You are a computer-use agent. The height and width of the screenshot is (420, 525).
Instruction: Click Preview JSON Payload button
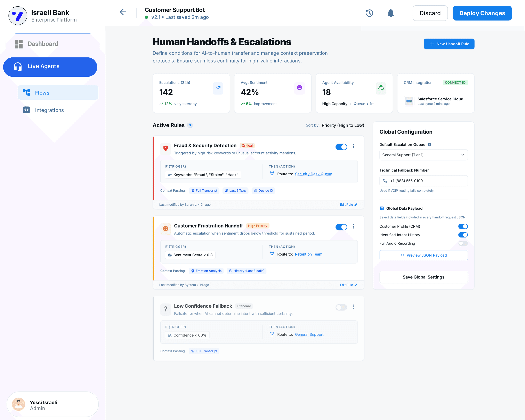point(423,255)
